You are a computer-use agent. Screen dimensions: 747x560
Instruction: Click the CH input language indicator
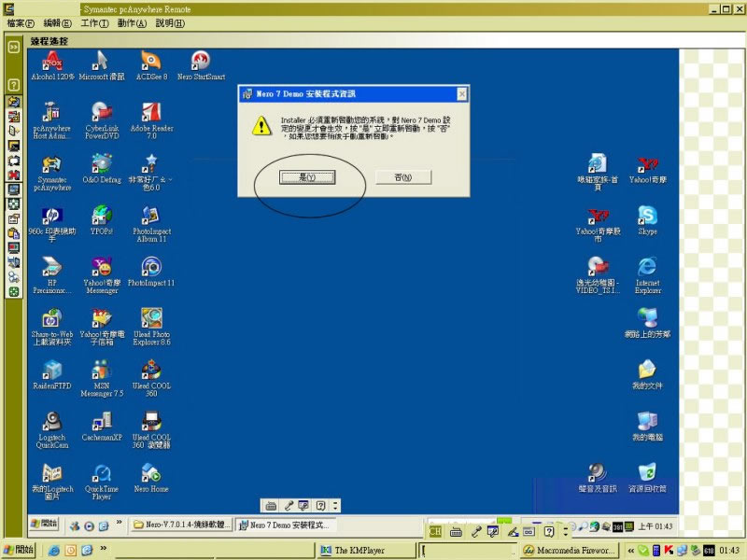pyautogui.click(x=435, y=531)
